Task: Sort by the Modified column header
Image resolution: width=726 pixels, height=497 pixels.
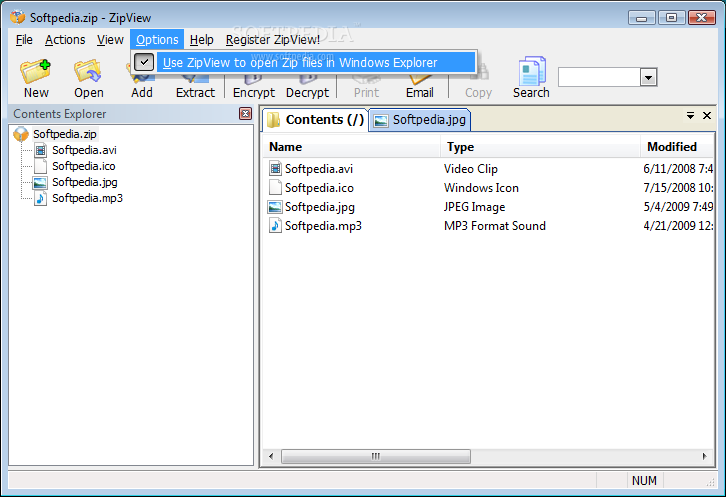Action: tap(677, 147)
